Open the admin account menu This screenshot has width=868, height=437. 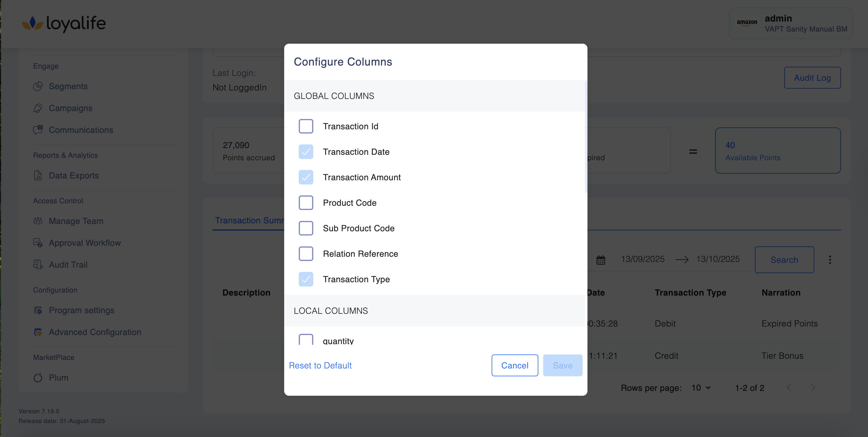click(x=790, y=23)
